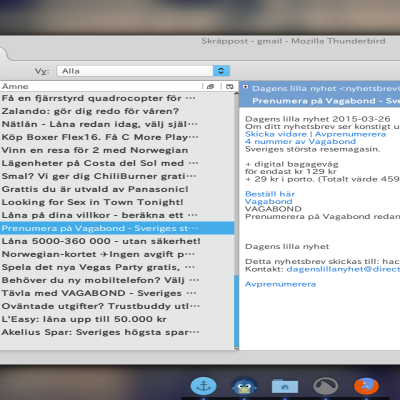This screenshot has width=400, height=400.
Task: Select message L'Easy: låna upp till 50.000 kr
Action: click(x=117, y=319)
